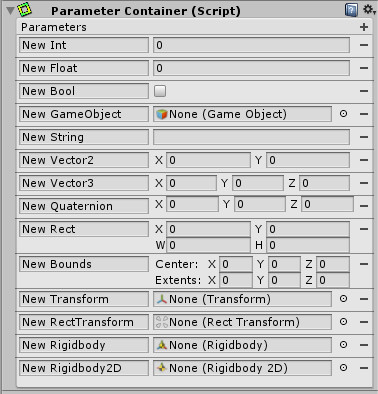
Task: Toggle the New Bool checkbox
Action: click(160, 91)
